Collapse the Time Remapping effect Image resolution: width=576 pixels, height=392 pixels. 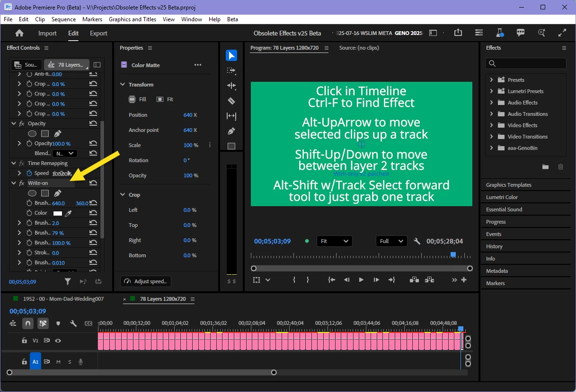[14, 163]
